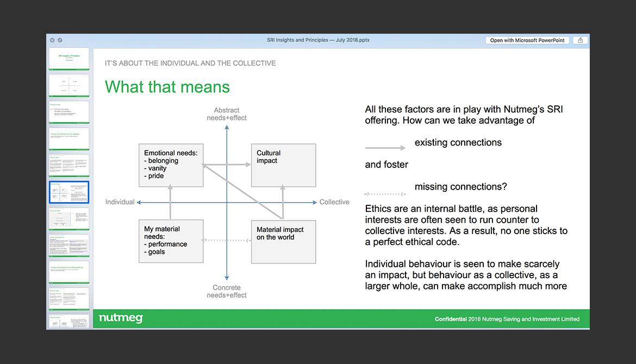Click the full-screen icon beside the close button
The image size is (636, 364).
(60, 40)
